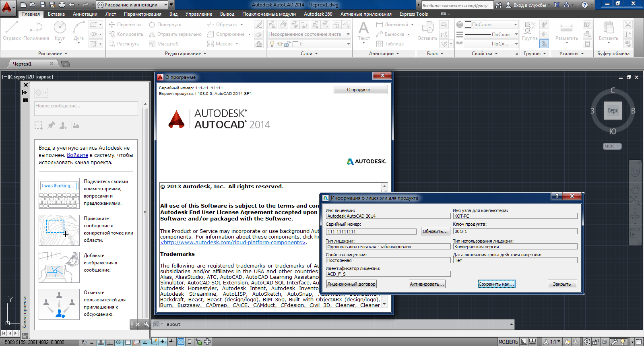
Task: Switch to the Аннотации ribbon tab
Action: [85, 14]
